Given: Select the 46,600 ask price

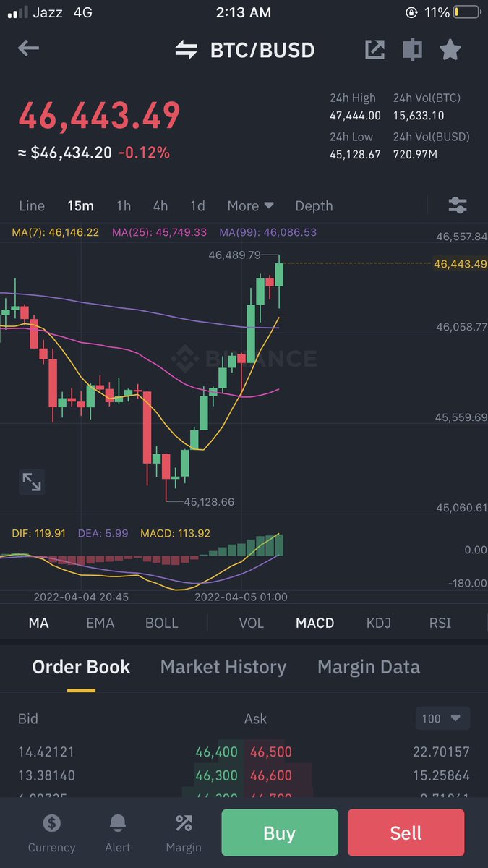Looking at the screenshot, I should click(x=271, y=776).
